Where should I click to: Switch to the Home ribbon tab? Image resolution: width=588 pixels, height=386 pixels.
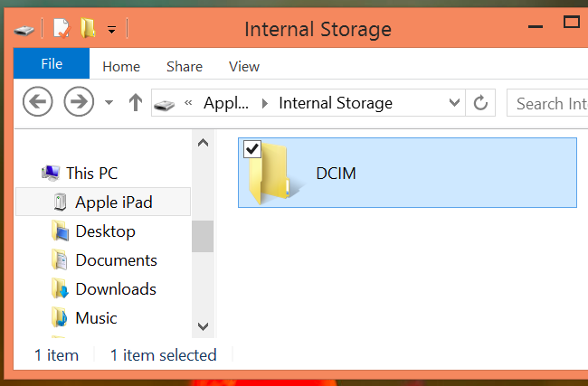tap(121, 66)
